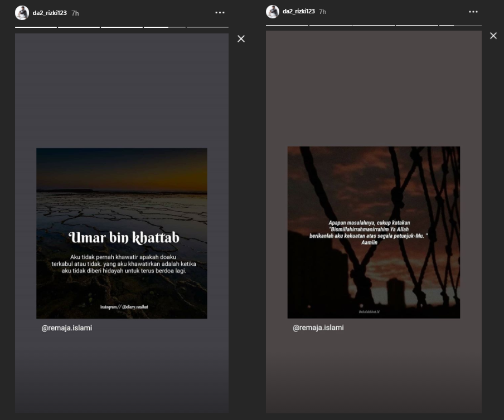Tap the @remaja.islami mention under the net silhouette post
The width and height of the screenshot is (504, 420).
click(318, 328)
